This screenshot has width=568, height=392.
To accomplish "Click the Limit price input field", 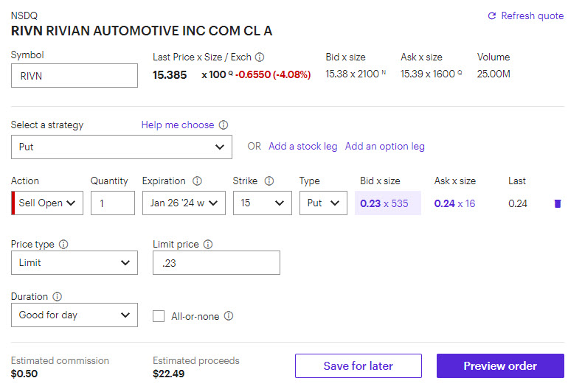I will point(216,263).
